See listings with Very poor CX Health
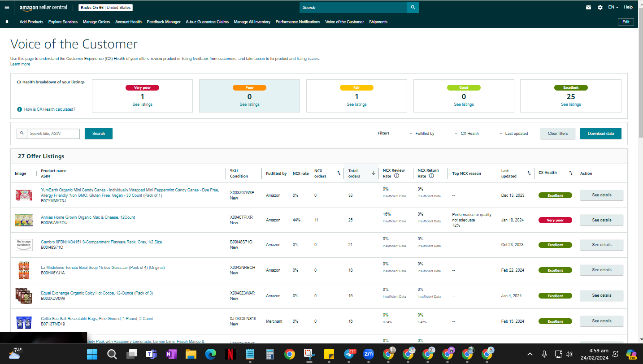The width and height of the screenshot is (643, 364). [142, 104]
